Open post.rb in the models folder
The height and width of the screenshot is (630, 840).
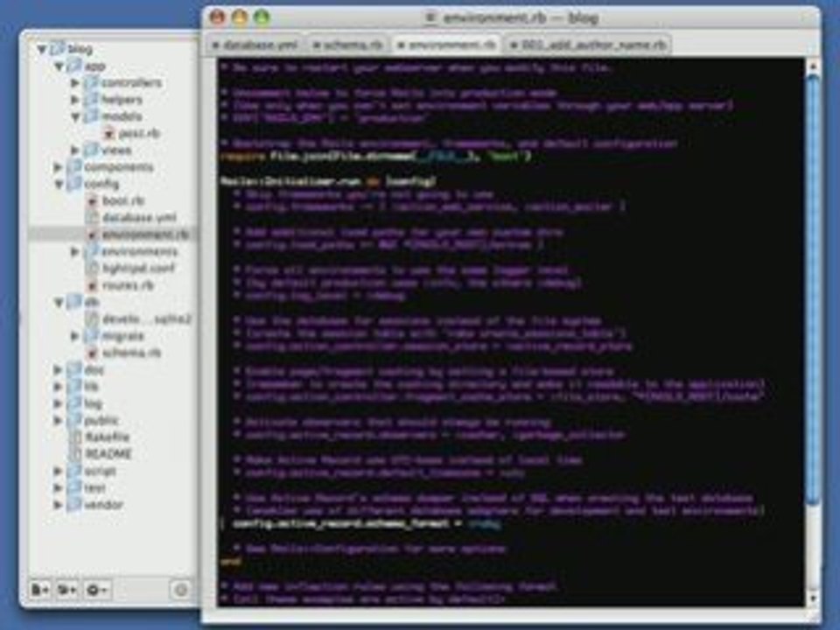(x=140, y=133)
